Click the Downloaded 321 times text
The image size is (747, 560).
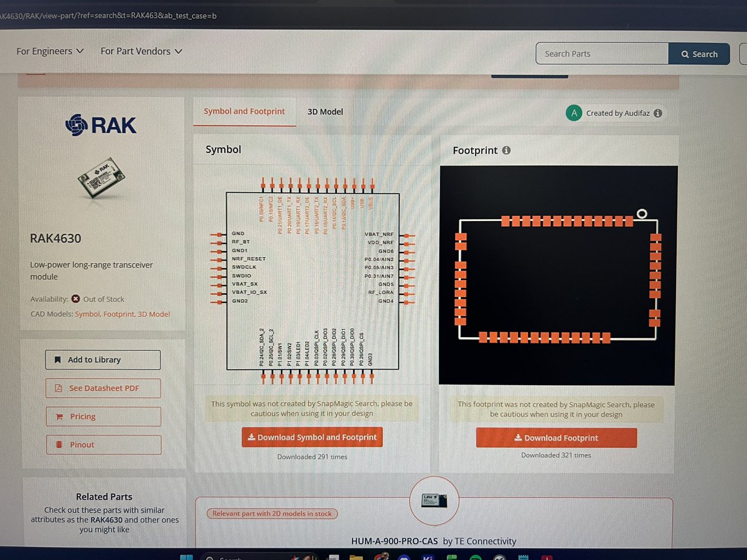click(x=556, y=455)
